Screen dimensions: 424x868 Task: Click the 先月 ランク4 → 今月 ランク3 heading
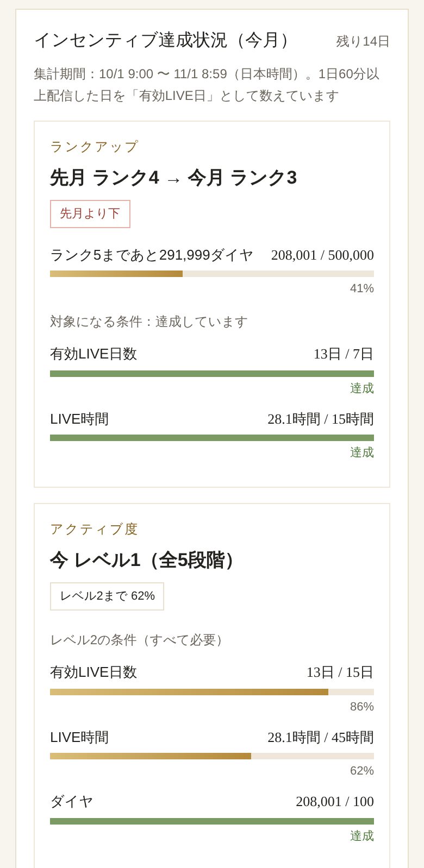(173, 178)
